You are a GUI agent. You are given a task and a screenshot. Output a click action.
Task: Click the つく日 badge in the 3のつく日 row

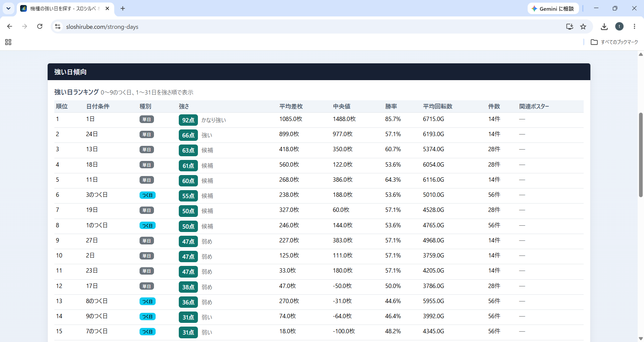coord(147,195)
